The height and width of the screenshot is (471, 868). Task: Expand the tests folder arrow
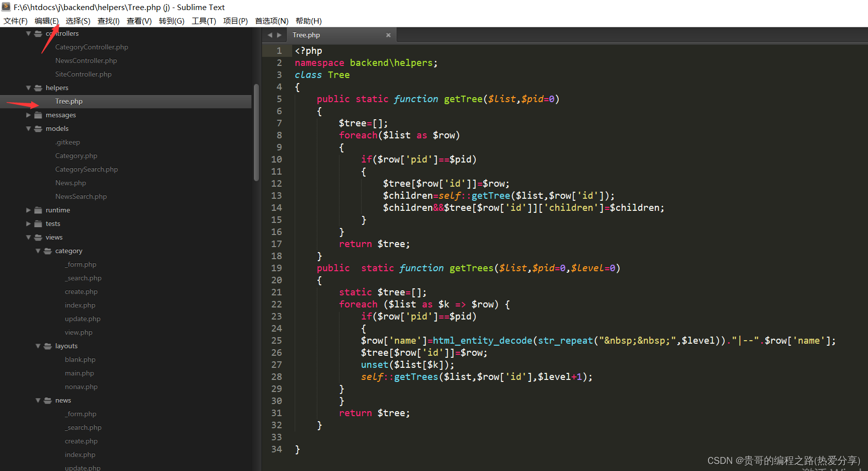coord(29,224)
